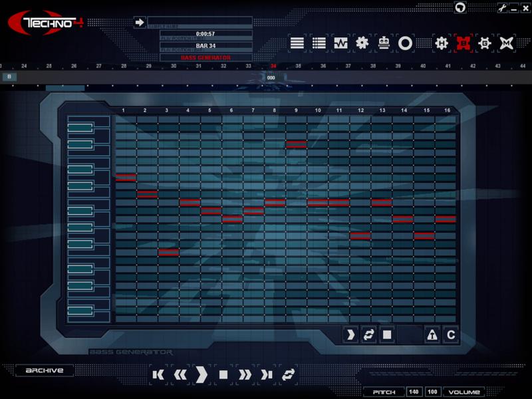The image size is (532, 399).
Task: Click the BAR 34 position display
Action: tap(205, 46)
